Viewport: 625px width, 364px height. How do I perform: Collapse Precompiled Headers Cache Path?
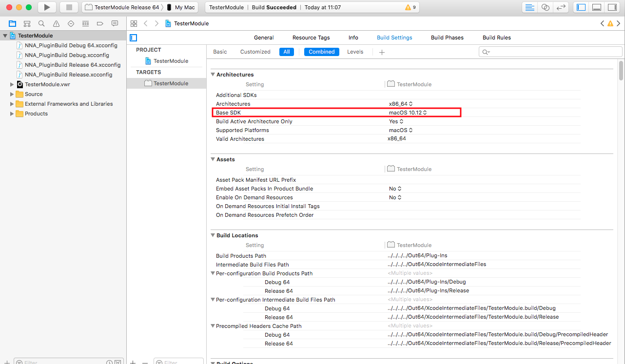[213, 326]
